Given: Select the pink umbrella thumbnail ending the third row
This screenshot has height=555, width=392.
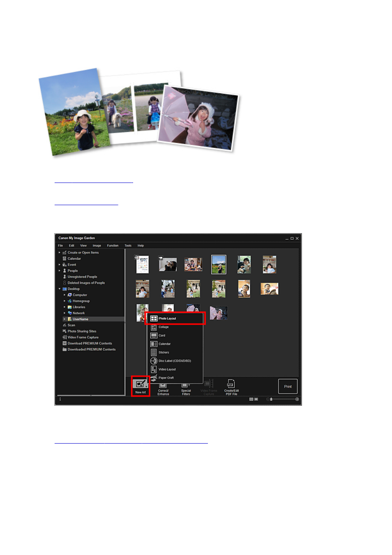Looking at the screenshot, I should (x=219, y=313).
